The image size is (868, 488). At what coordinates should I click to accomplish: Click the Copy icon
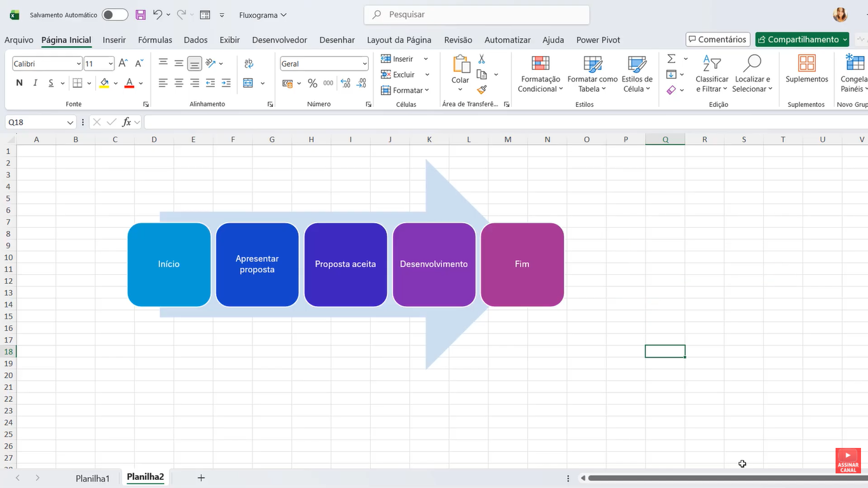[x=481, y=74]
